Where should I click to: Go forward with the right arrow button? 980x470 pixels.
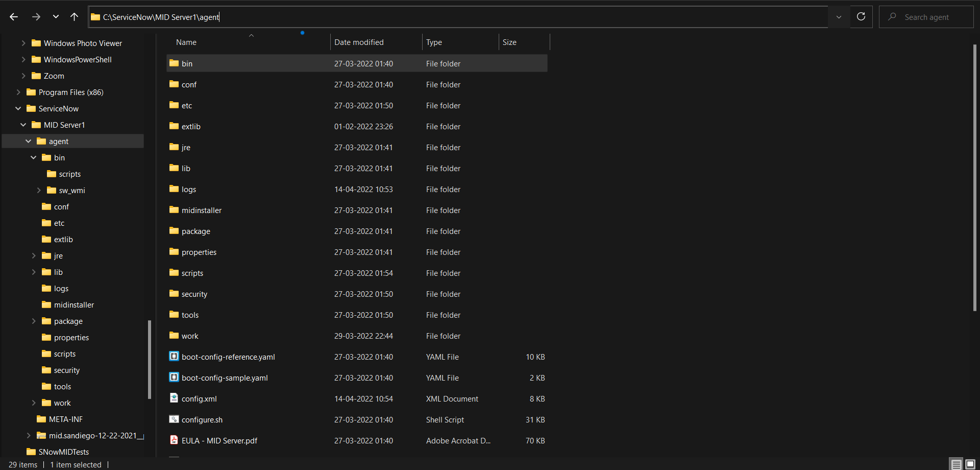36,17
